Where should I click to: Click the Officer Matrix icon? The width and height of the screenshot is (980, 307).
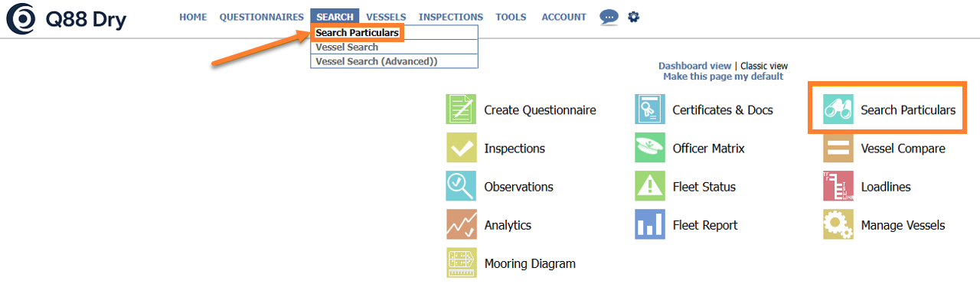click(649, 148)
